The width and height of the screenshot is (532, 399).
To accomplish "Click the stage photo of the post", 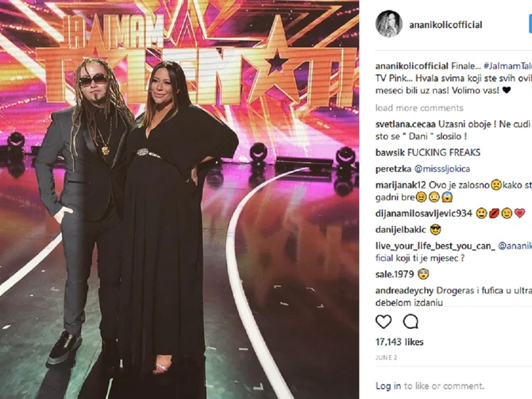I will [x=179, y=199].
